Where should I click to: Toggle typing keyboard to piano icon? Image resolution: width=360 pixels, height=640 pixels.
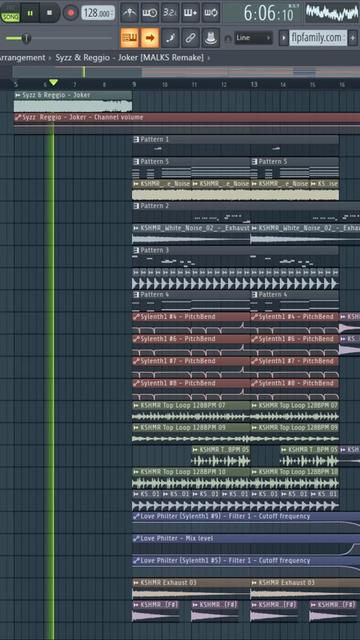click(x=129, y=38)
